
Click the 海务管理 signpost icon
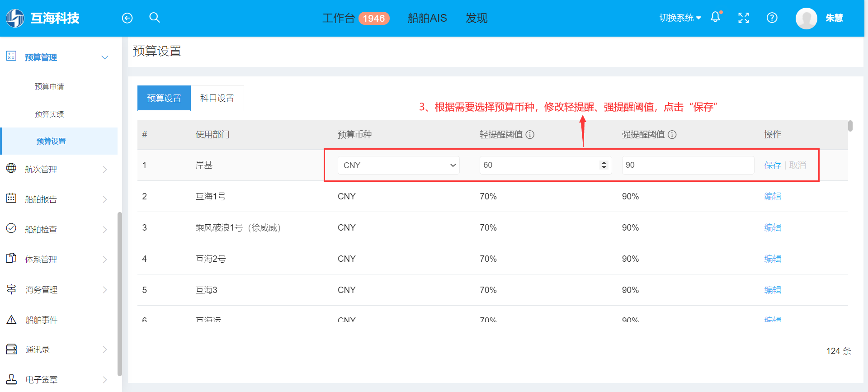pyautogui.click(x=11, y=289)
